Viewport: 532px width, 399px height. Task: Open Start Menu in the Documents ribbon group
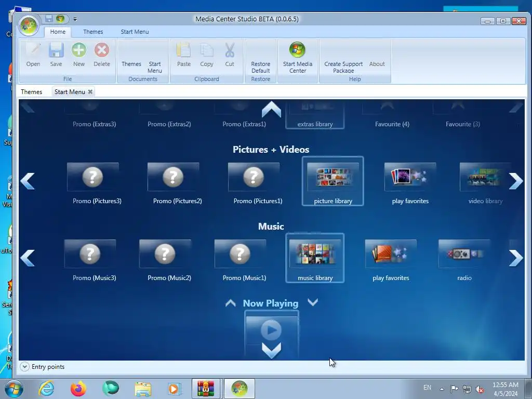coord(155,67)
